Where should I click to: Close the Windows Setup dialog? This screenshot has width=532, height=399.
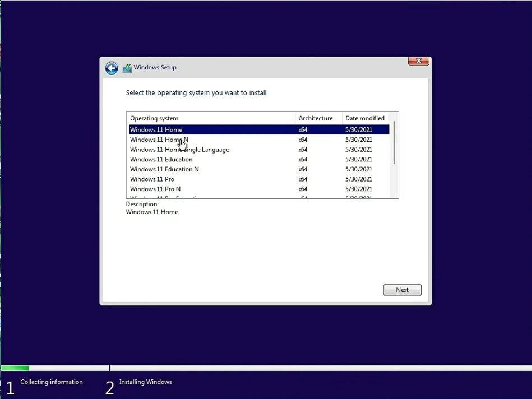[x=418, y=61]
